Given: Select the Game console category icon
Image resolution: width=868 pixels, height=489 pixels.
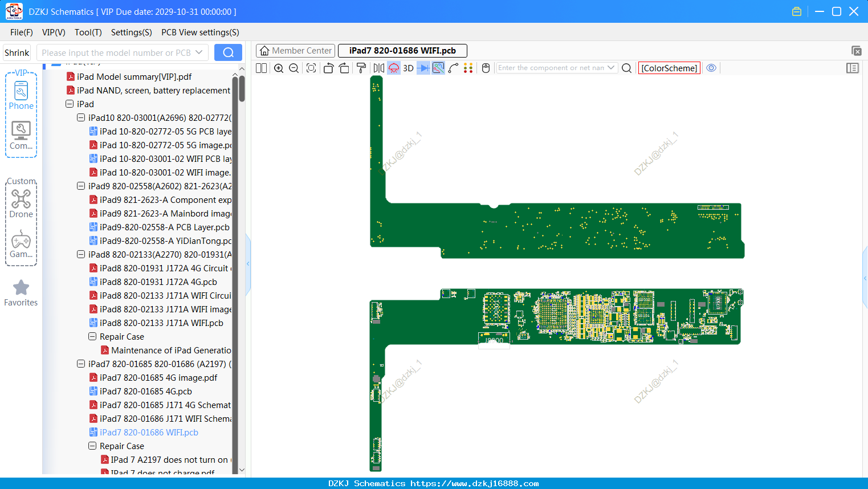Looking at the screenshot, I should 21,244.
